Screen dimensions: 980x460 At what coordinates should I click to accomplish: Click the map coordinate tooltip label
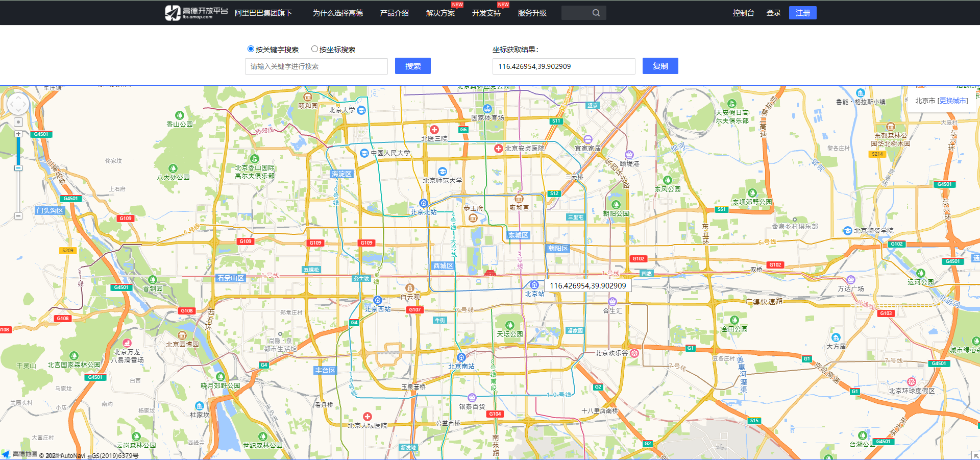[588, 286]
